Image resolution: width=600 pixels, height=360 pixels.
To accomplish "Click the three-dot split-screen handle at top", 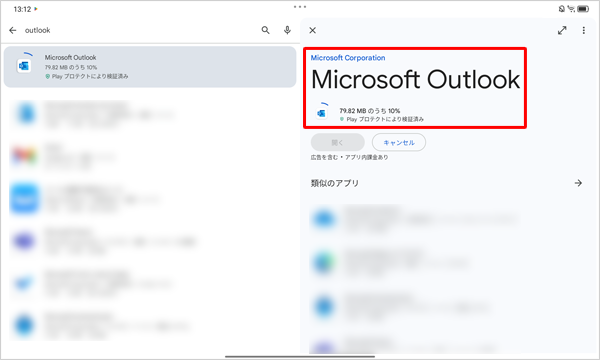I will (x=300, y=7).
